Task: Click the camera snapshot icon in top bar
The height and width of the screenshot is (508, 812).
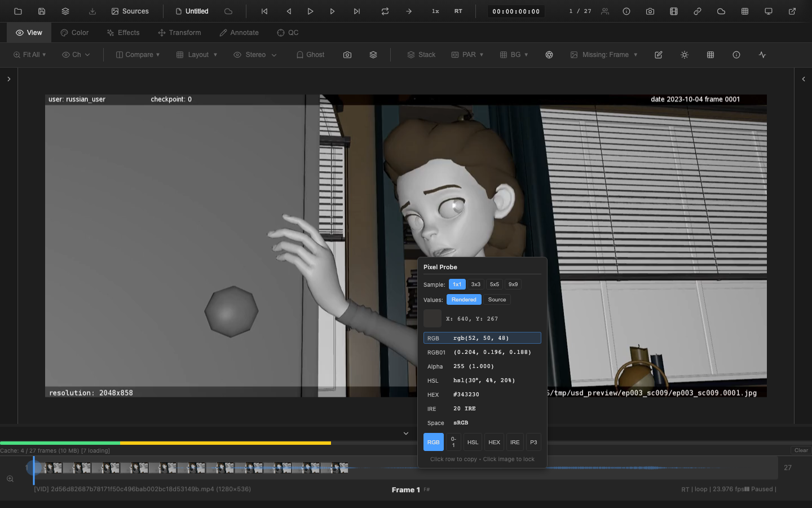Action: point(650,11)
